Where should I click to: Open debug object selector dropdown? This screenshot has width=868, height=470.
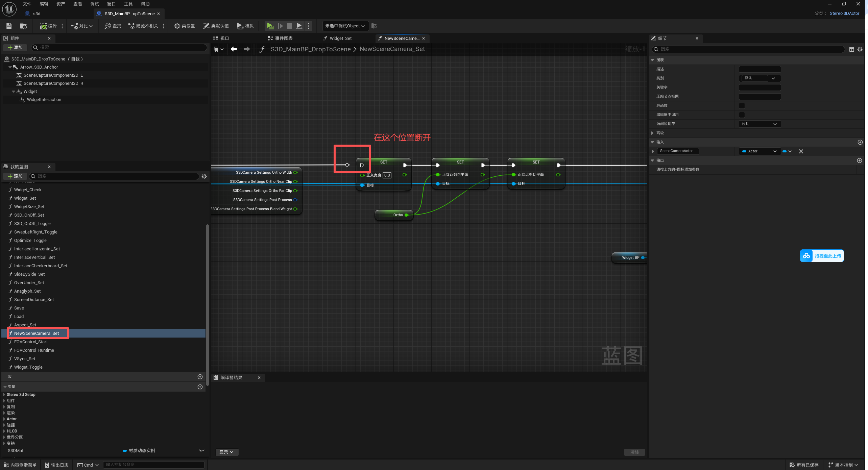point(344,26)
